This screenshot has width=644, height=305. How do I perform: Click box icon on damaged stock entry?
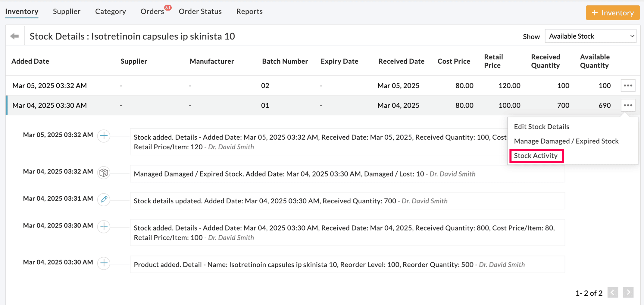104,173
